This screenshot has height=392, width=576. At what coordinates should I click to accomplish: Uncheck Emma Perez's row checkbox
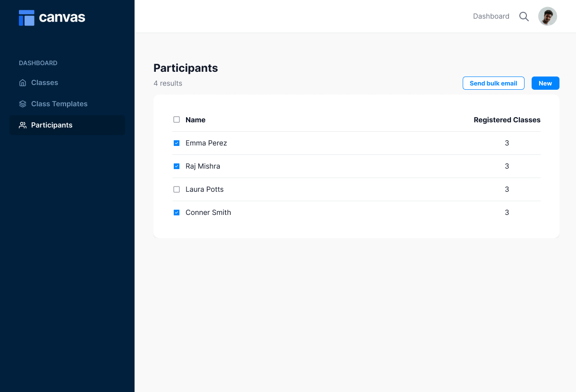click(x=177, y=143)
